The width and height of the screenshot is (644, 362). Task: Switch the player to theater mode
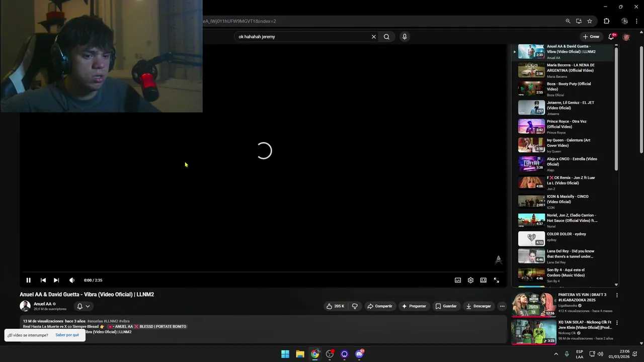pyautogui.click(x=484, y=280)
